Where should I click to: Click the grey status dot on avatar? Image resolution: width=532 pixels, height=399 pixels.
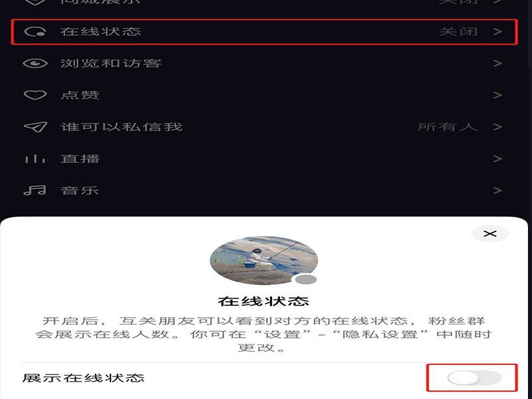point(307,279)
